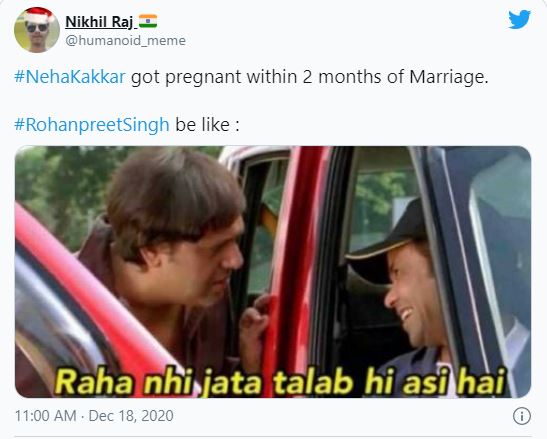Select the word "Marriage." in the tweet

coord(449,77)
